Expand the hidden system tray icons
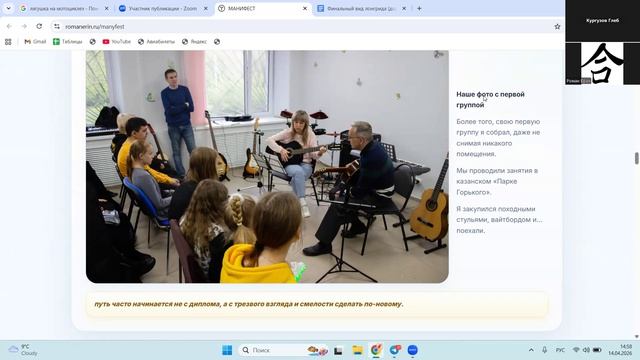This screenshot has height=360, width=640. point(531,350)
